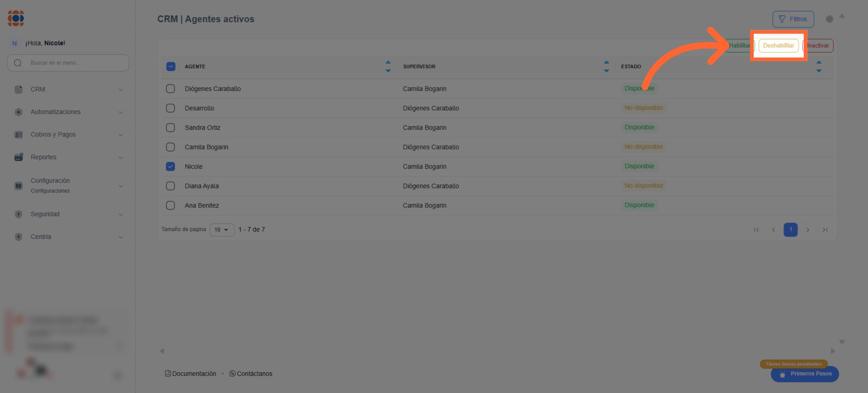The image size is (868, 393).
Task: Click the Agente column sort arrows
Action: [388, 66]
